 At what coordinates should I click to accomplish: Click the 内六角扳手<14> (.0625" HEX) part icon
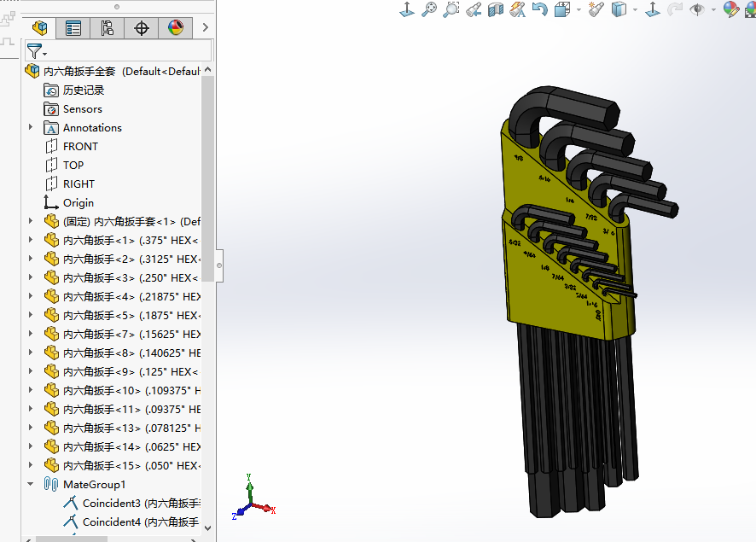[51, 447]
